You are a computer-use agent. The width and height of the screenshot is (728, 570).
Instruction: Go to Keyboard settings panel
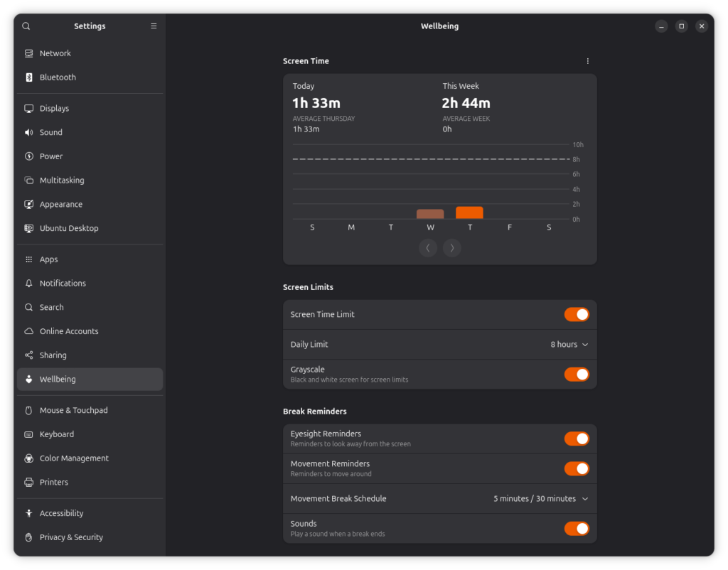[x=90, y=434]
